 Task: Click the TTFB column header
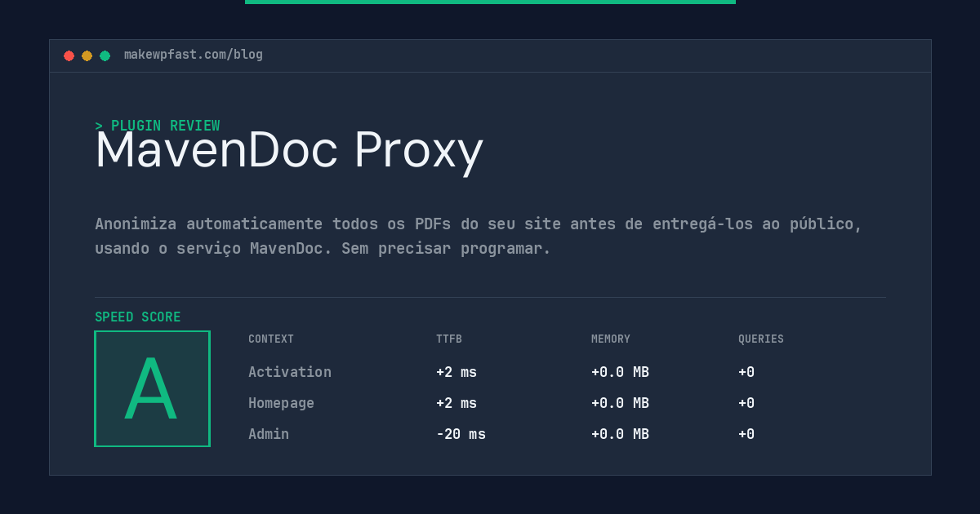coord(449,339)
